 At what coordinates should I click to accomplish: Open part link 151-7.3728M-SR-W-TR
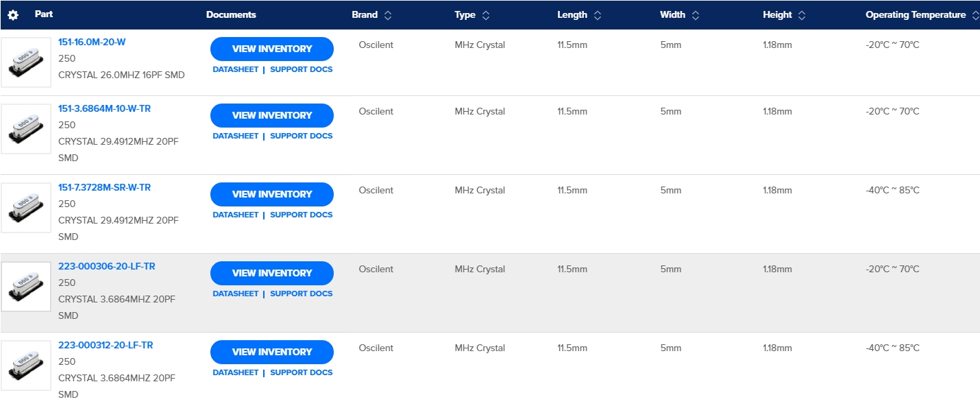104,187
